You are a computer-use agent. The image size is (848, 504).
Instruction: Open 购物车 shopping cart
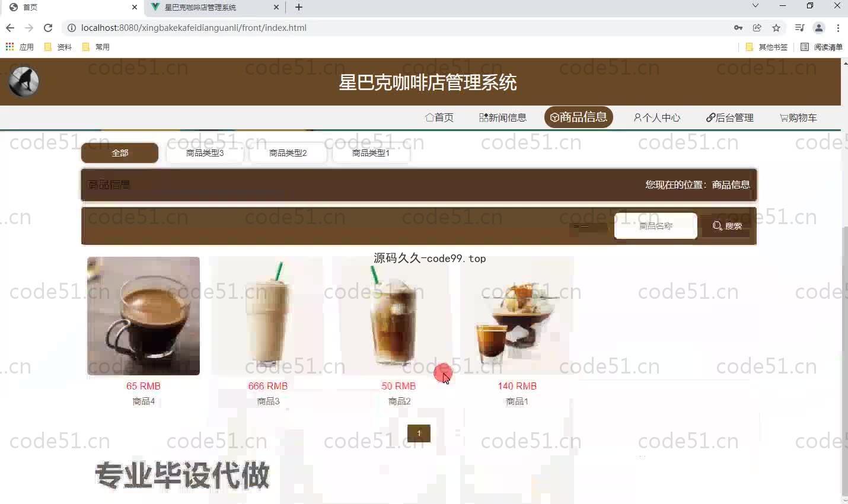[798, 117]
